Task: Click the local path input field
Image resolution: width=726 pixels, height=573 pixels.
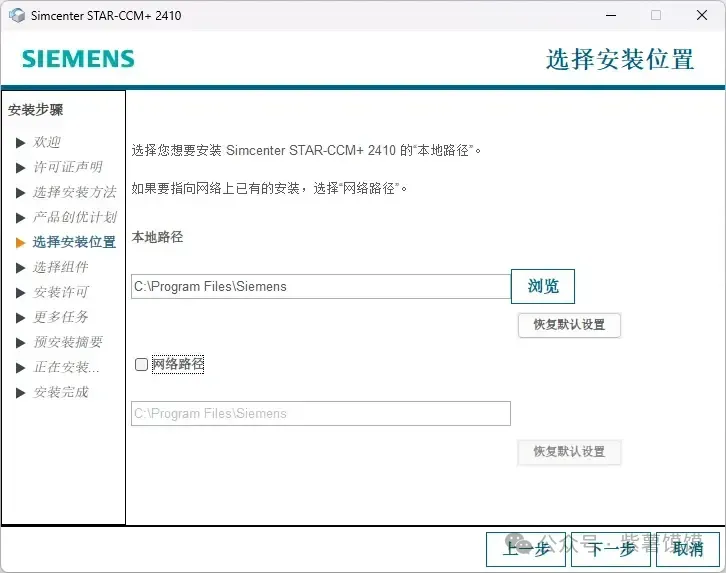Action: point(320,286)
